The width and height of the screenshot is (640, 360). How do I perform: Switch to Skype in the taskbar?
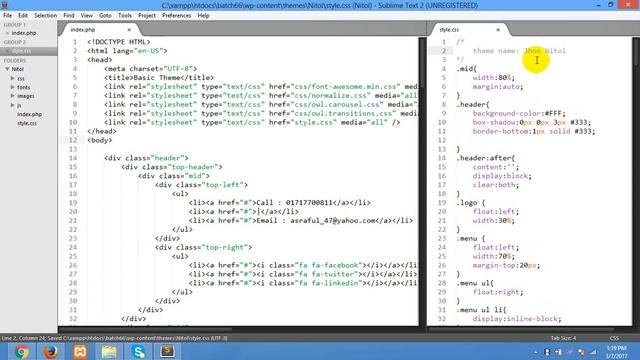click(138, 351)
